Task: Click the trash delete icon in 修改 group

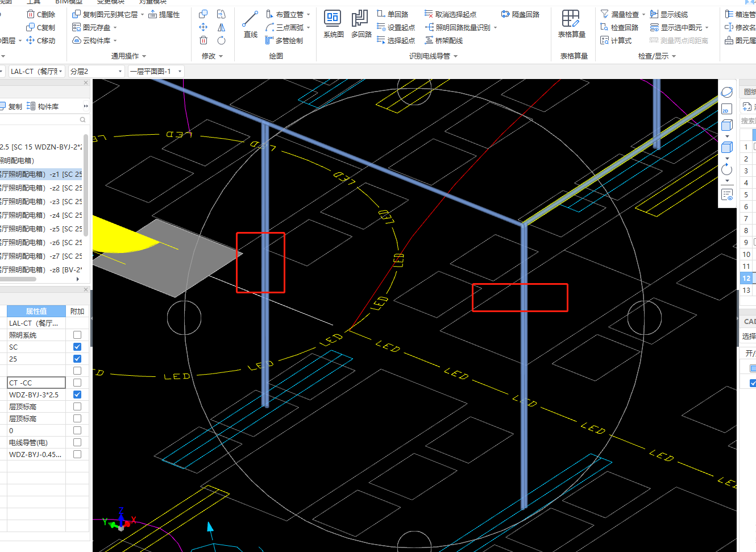Action: (x=203, y=40)
